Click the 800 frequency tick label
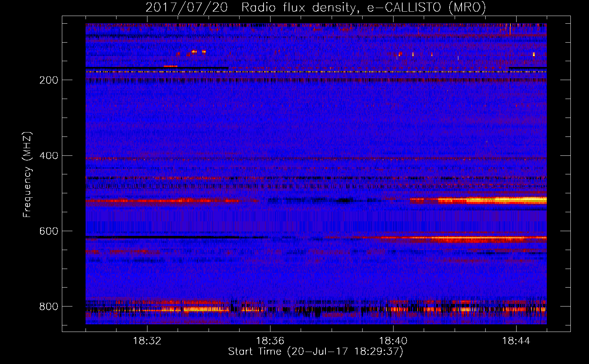This screenshot has height=364, width=589. [x=49, y=306]
